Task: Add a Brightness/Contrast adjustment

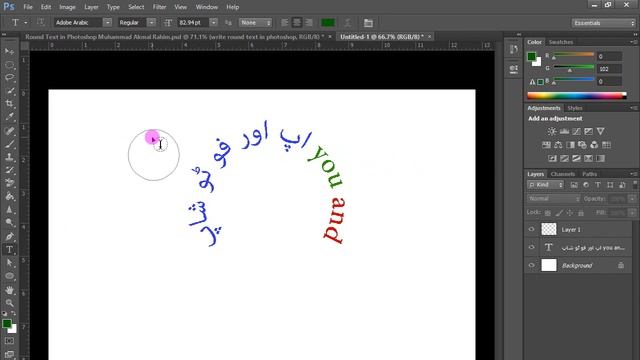Action: pyautogui.click(x=552, y=131)
